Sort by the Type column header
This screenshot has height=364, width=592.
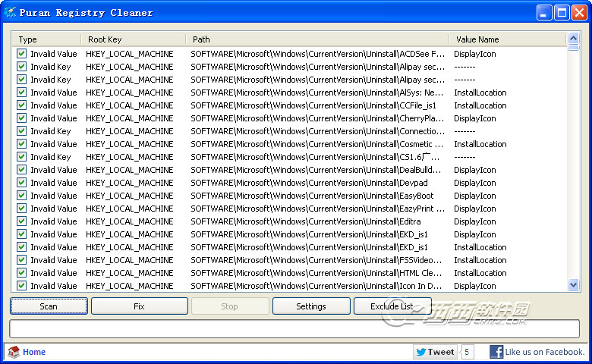[x=46, y=39]
